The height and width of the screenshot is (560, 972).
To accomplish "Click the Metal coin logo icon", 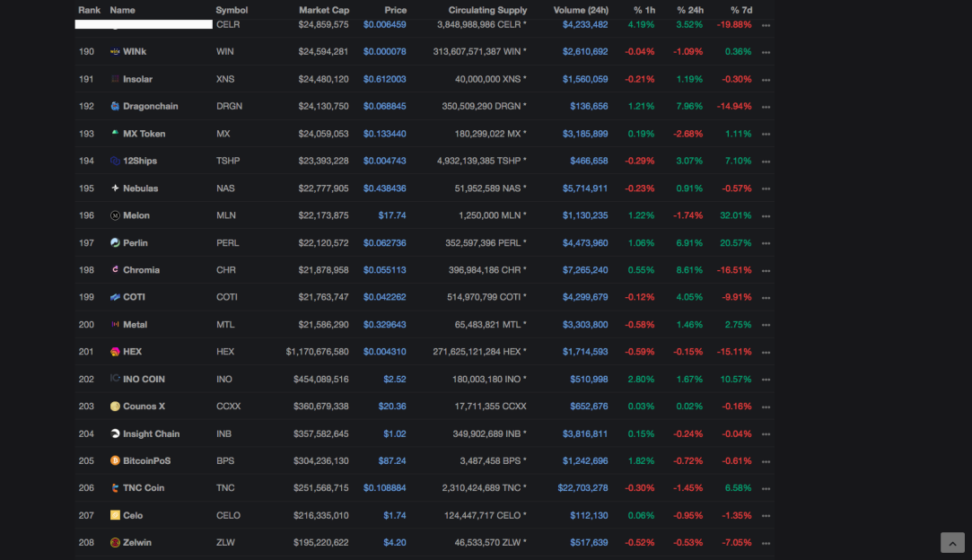I will [115, 324].
